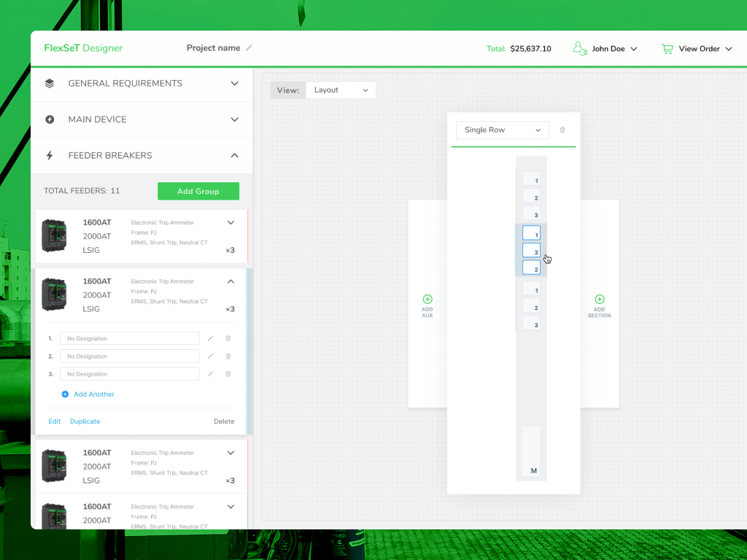Select top group breaker slot 1
Viewport: 747px width, 560px height.
coord(531,179)
